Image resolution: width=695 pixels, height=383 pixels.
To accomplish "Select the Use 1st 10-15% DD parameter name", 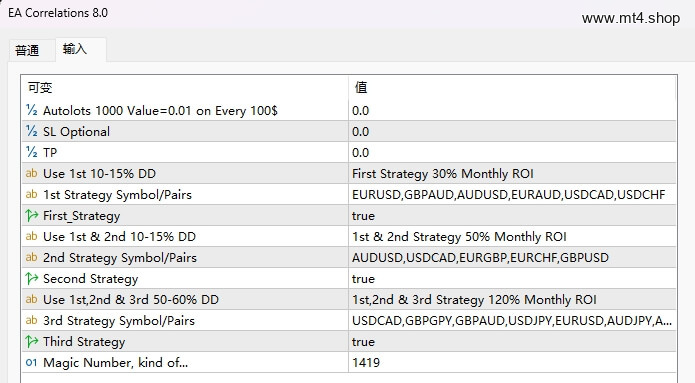I will 99,174.
